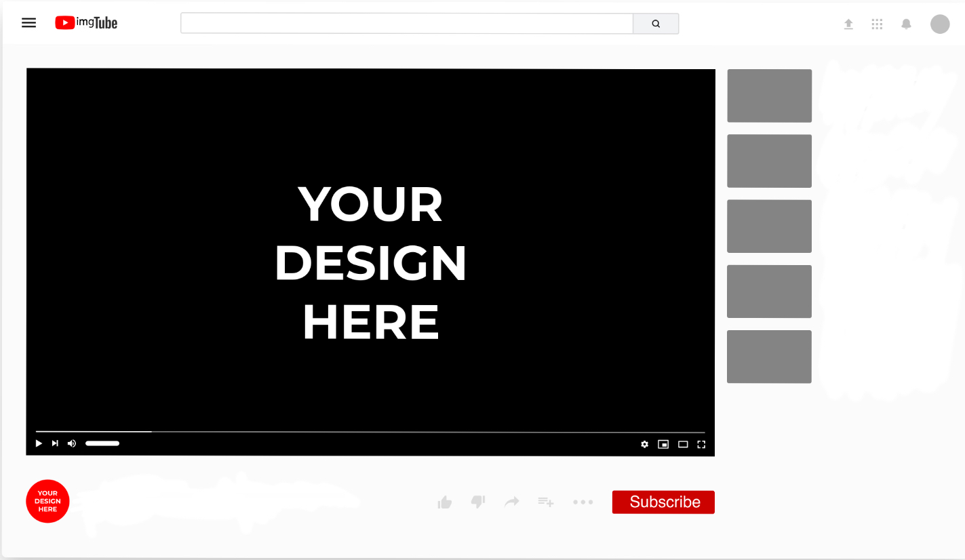Skip to the next video
The height and width of the screenshot is (560, 965).
[55, 443]
